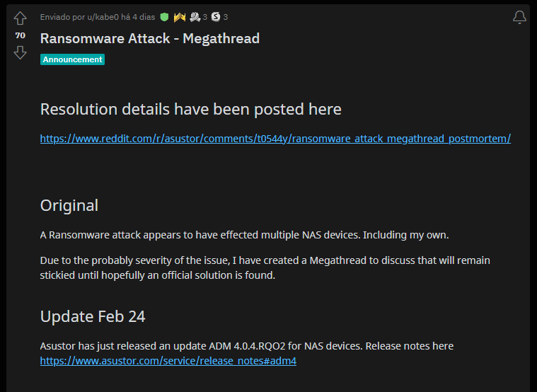The width and height of the screenshot is (537, 392).
Task: Click the notification bell icon
Action: coord(519,18)
